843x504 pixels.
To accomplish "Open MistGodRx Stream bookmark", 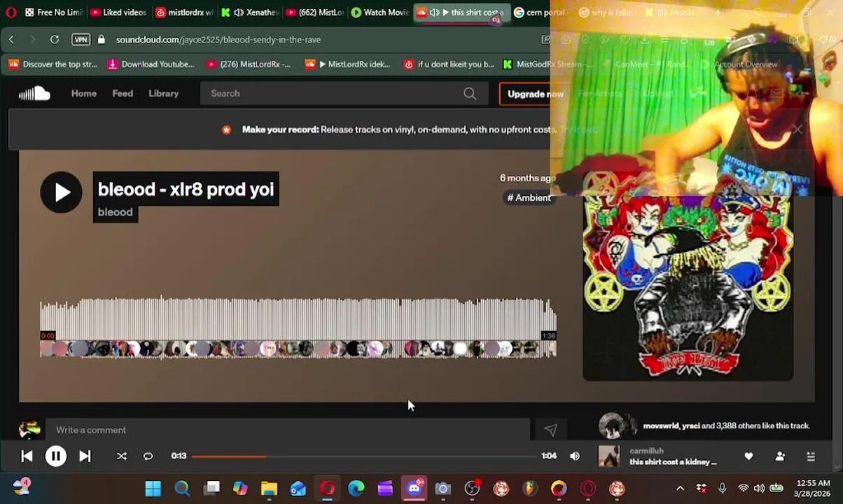I will [x=549, y=64].
